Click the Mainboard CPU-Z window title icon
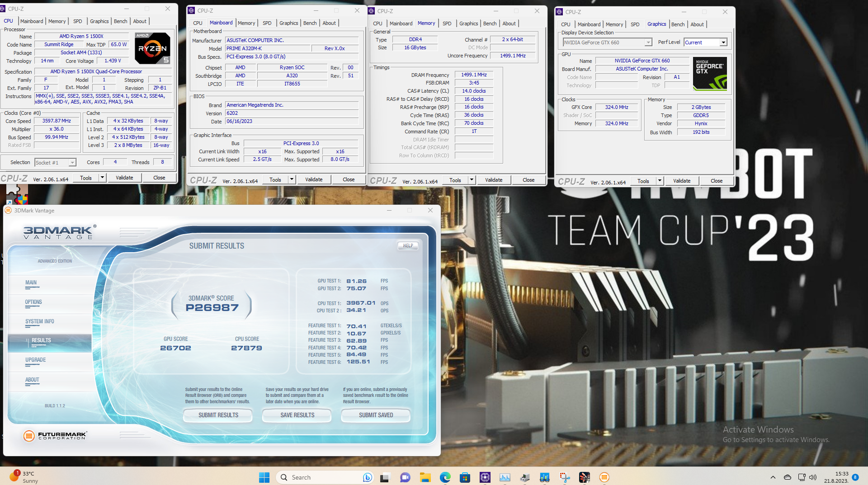 pyautogui.click(x=191, y=10)
